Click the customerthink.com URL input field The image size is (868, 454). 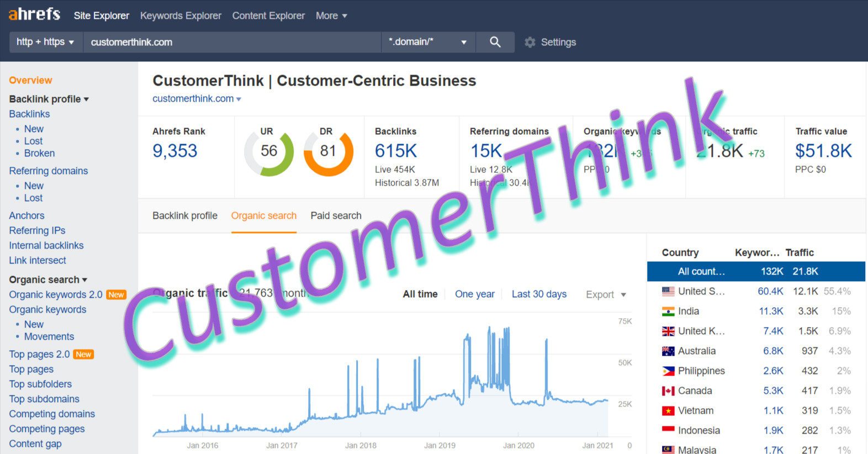tap(232, 42)
